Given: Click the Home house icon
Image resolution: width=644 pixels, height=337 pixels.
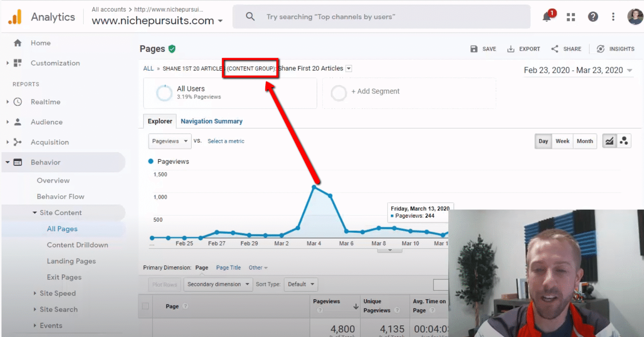Looking at the screenshot, I should tap(18, 43).
